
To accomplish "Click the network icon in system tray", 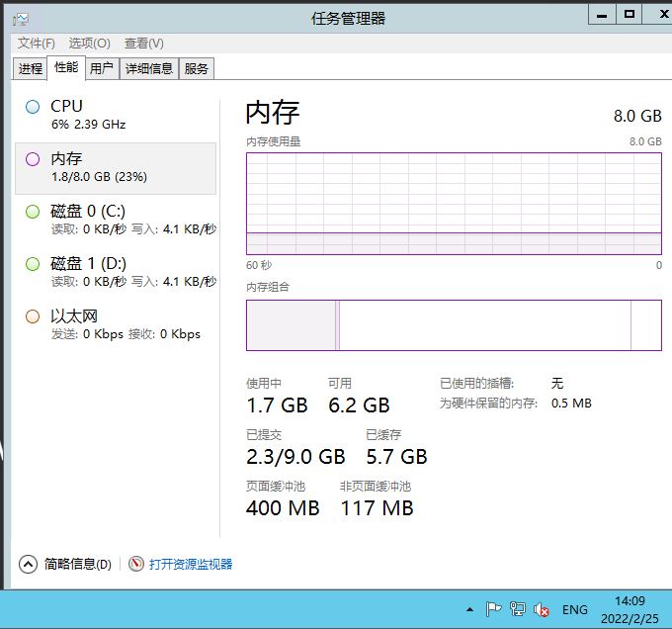I will point(518,609).
